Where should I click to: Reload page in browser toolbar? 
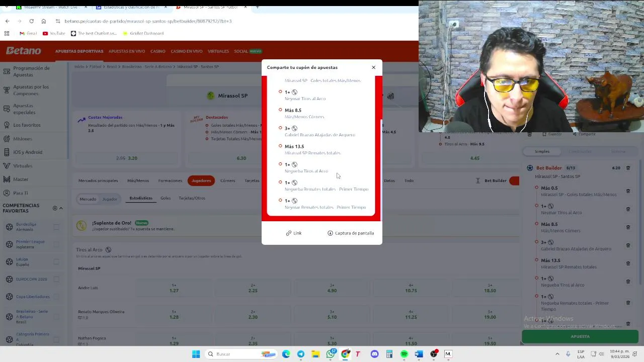click(31, 21)
